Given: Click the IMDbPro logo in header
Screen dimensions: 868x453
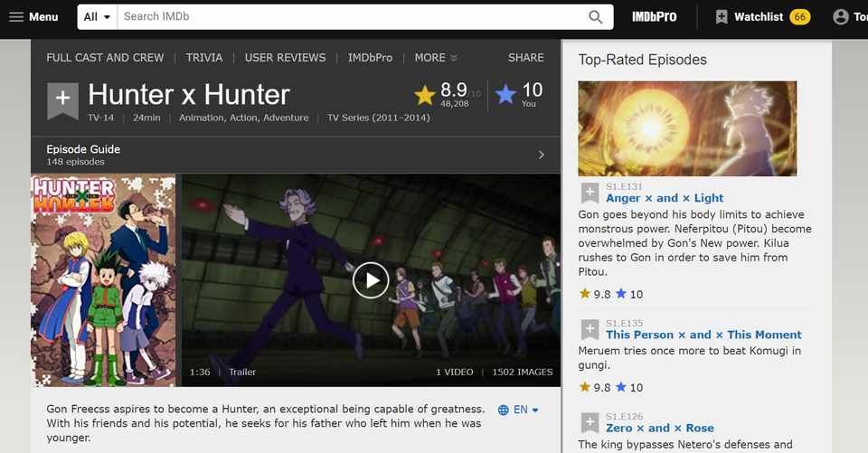Looking at the screenshot, I should [655, 17].
